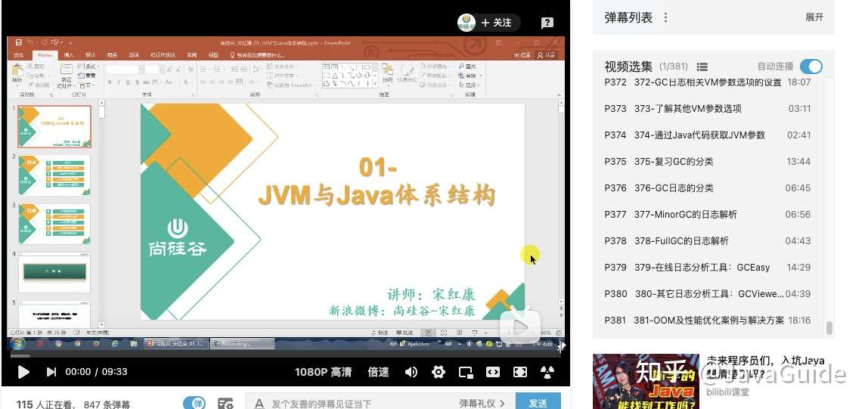Play P374 通过Java代码获取JVM参数
The image size is (868, 409).
point(708,135)
